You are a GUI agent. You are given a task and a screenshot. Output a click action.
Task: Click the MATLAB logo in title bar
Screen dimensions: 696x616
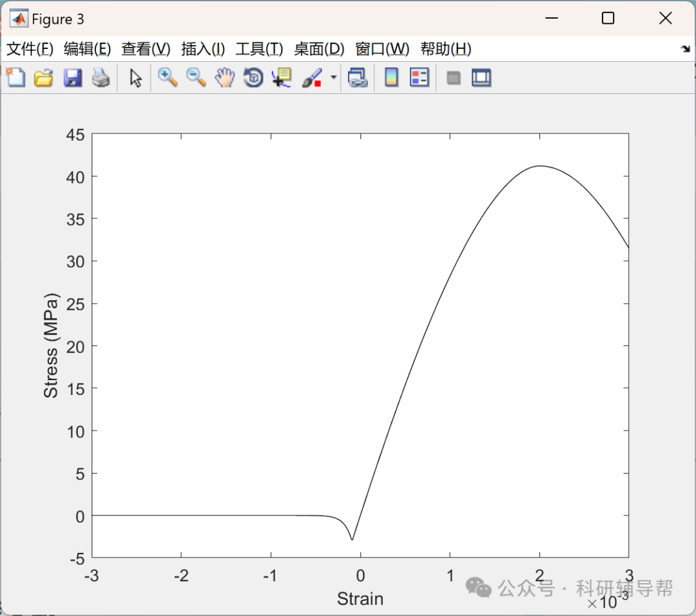(x=19, y=18)
